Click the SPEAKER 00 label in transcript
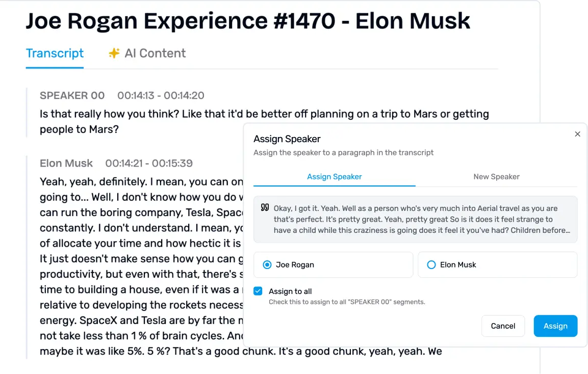This screenshot has height=374, width=588. coord(72,95)
